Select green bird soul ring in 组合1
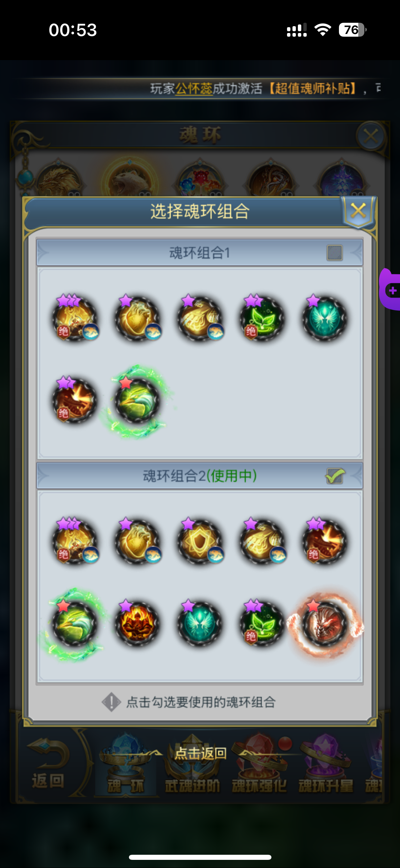 pos(137,401)
